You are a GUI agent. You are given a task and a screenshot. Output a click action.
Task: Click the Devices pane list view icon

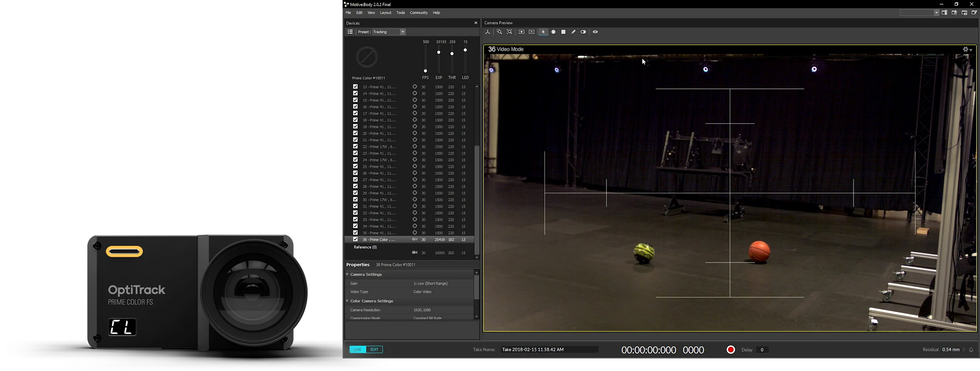click(350, 32)
